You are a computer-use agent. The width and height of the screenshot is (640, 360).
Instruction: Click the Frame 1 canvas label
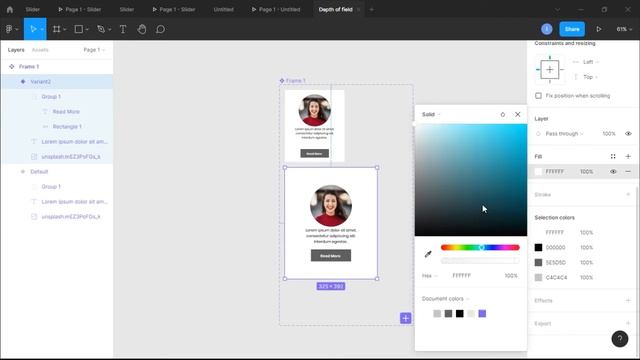point(293,81)
